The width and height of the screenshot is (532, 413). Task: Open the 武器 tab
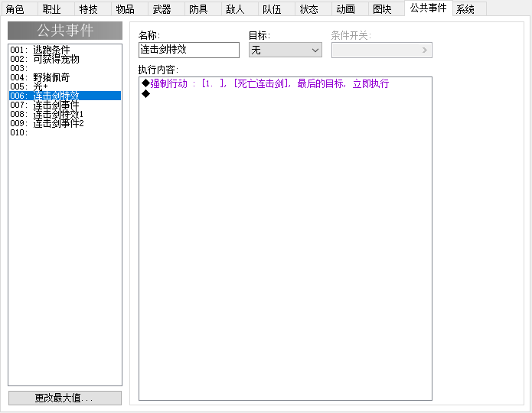[x=166, y=9]
